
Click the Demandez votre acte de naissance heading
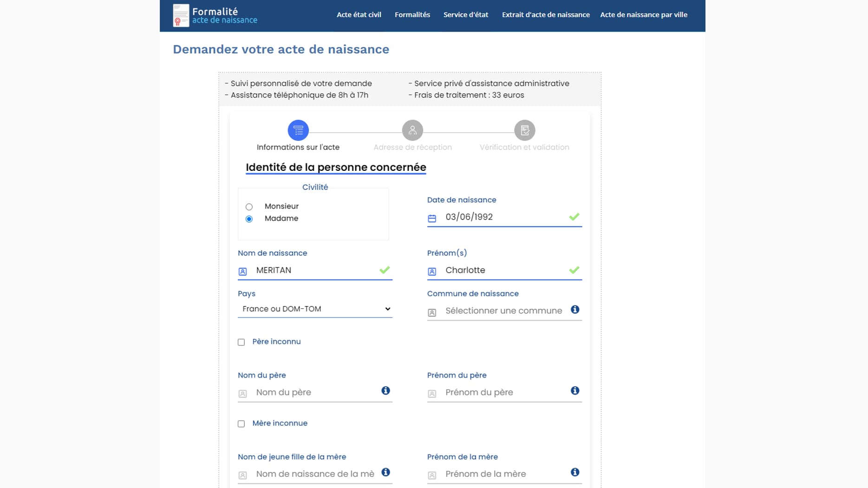(281, 49)
